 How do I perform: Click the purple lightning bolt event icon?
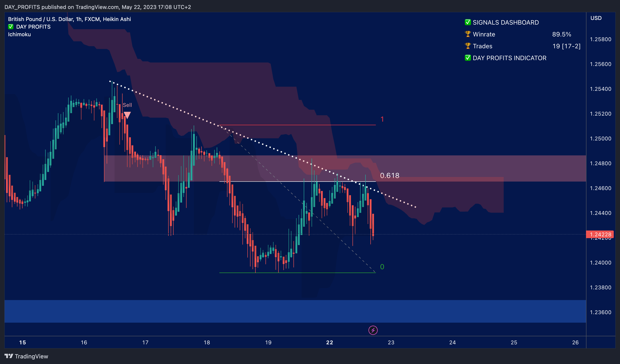pos(373,330)
